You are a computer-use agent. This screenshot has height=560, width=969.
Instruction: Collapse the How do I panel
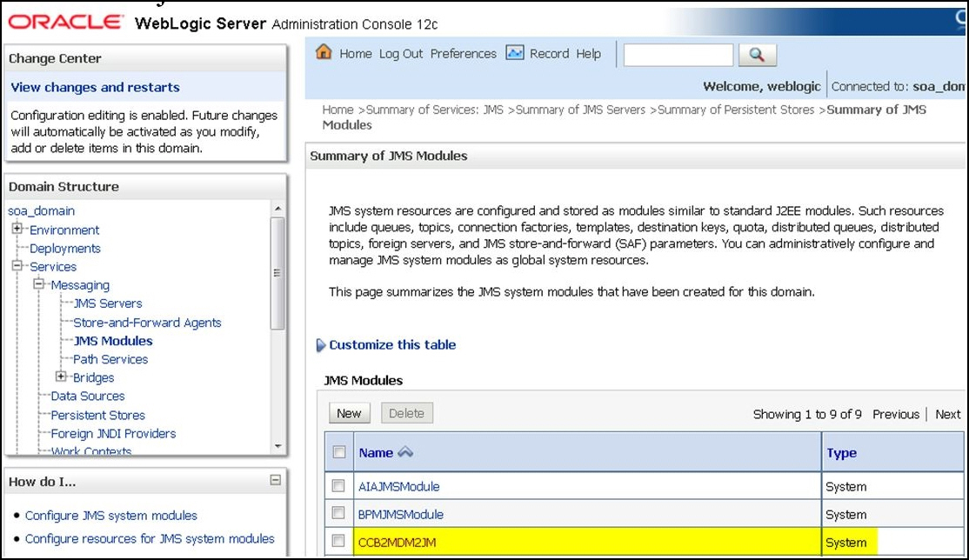coord(276,480)
